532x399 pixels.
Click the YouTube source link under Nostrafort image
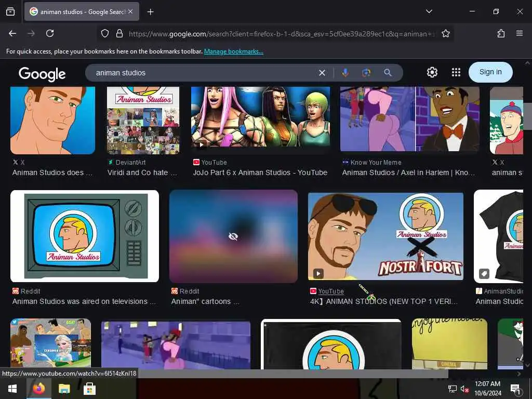coord(331,291)
